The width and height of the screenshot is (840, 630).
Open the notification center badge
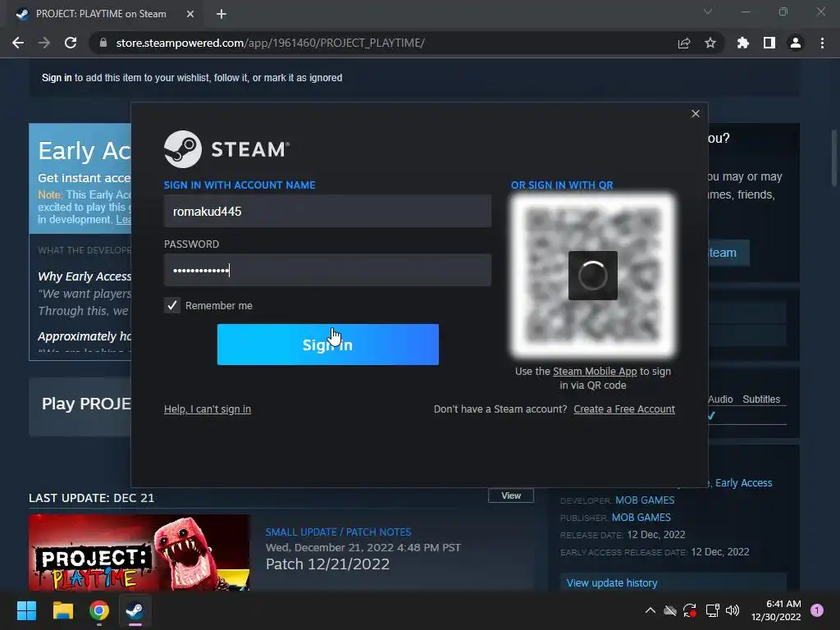coord(817,610)
